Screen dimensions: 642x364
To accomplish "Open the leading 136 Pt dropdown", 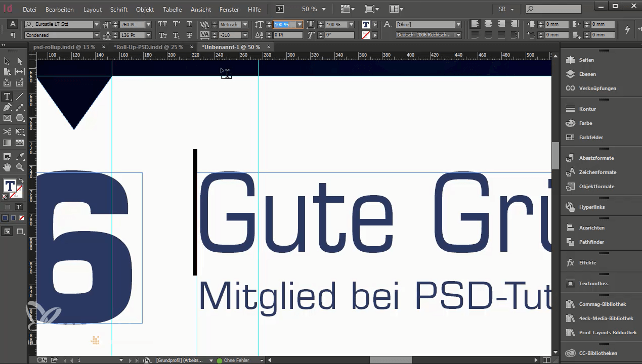I will pos(148,35).
